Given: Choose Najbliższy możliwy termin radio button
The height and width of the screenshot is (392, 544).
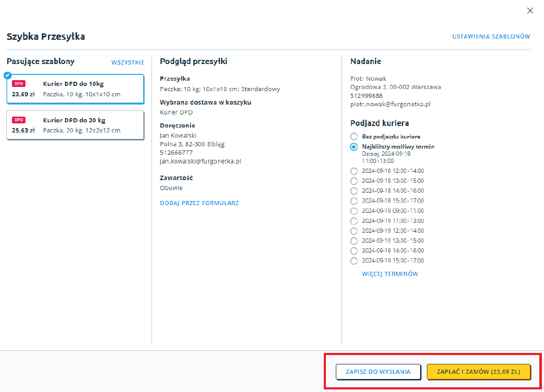Looking at the screenshot, I should pyautogui.click(x=354, y=147).
